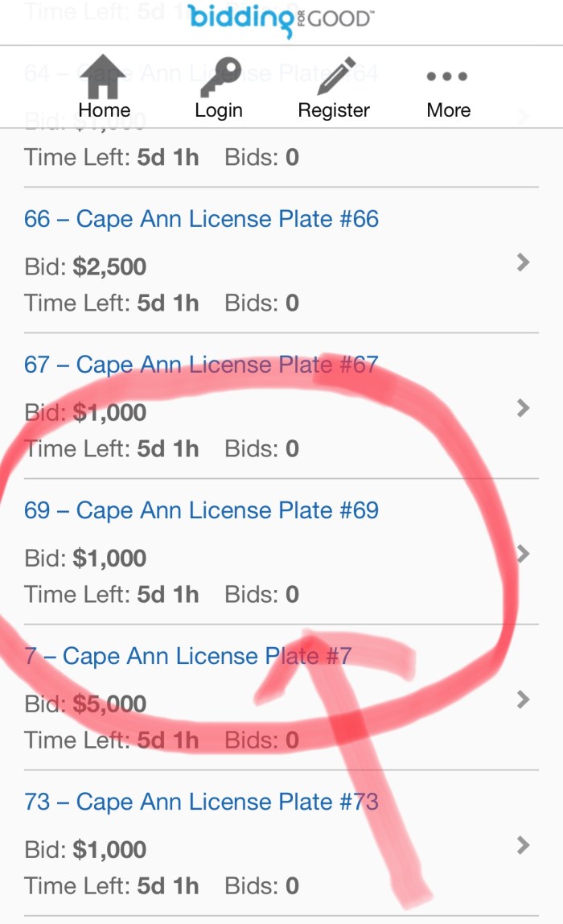This screenshot has height=924, width=563.
Task: Expand plate #67 row via chevron
Action: pos(524,408)
